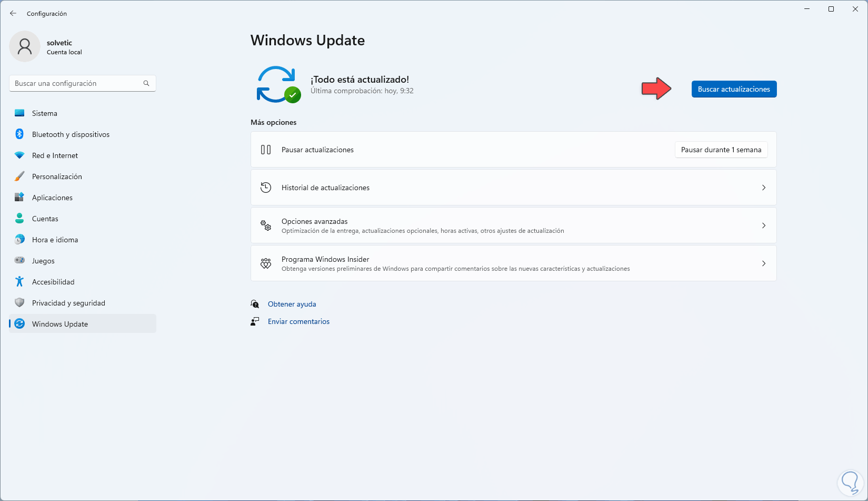Open Privacidad y seguridad
The image size is (868, 501).
(83, 303)
